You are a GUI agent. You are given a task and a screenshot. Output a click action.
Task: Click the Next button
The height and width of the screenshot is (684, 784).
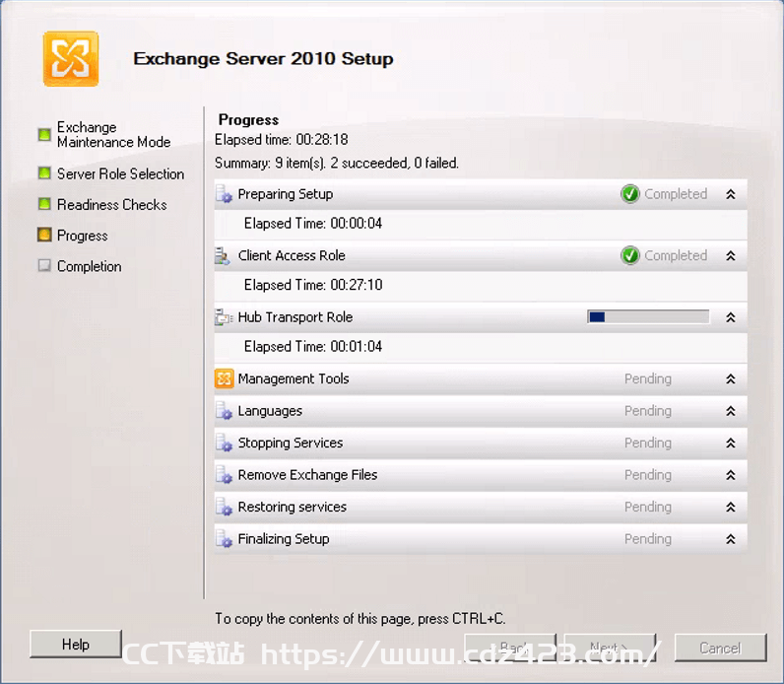[x=610, y=648]
